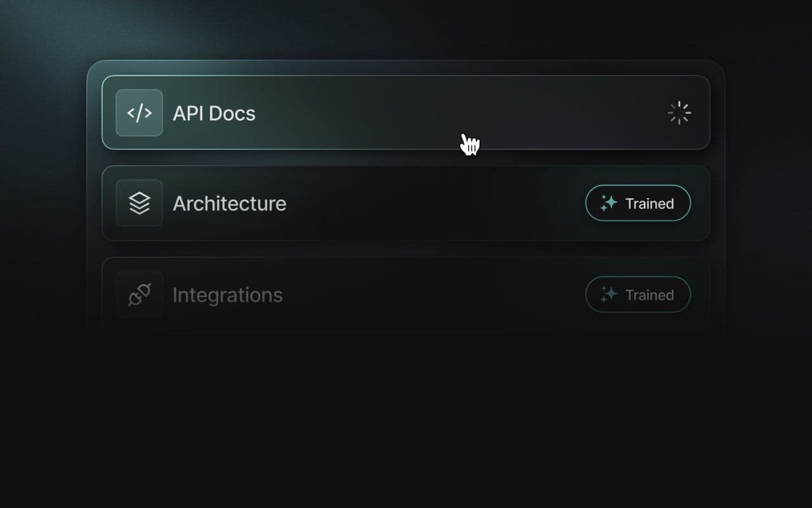
Task: Click the "API Docs" label text
Action: (x=214, y=113)
